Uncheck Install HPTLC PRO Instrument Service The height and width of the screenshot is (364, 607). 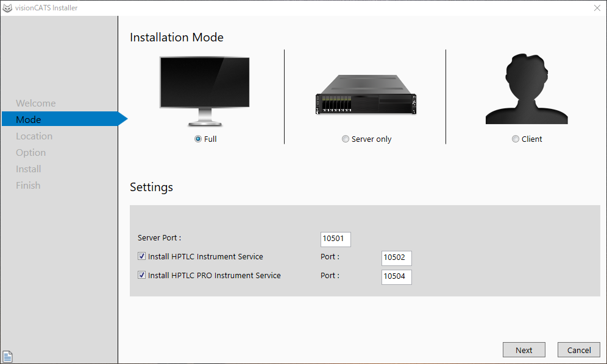pos(141,275)
